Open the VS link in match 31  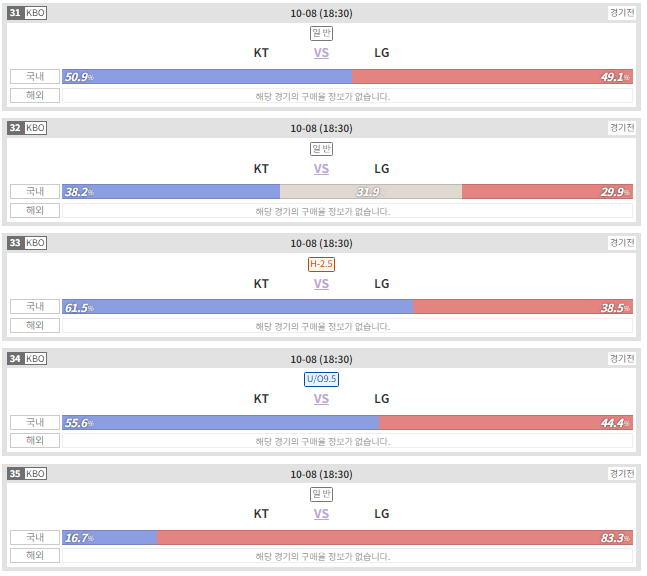(x=321, y=53)
